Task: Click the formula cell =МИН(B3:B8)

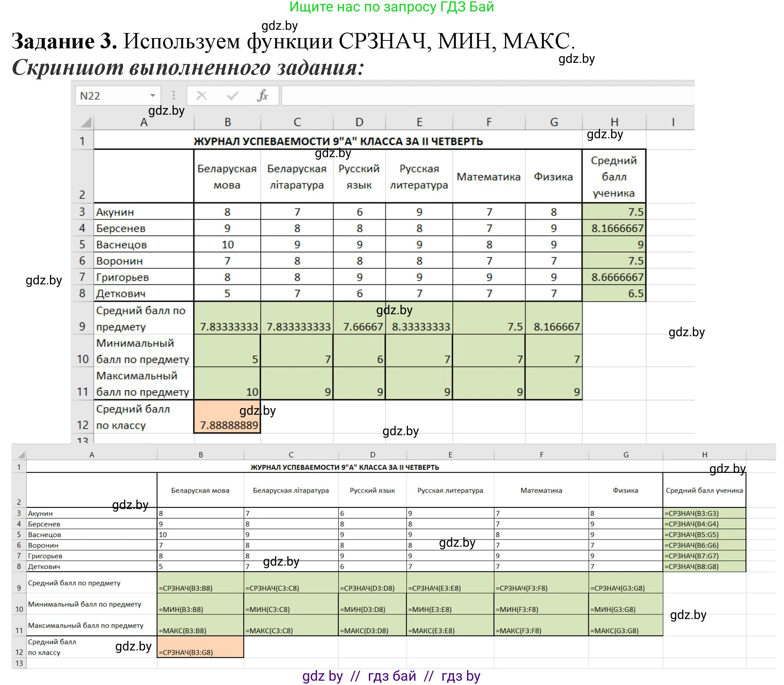Action: pyautogui.click(x=200, y=604)
